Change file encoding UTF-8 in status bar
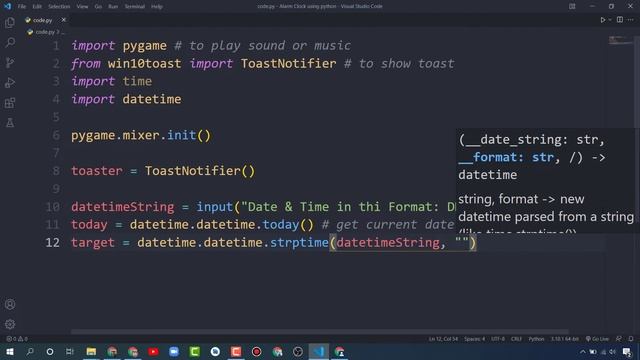The image size is (640, 360). 498,339
